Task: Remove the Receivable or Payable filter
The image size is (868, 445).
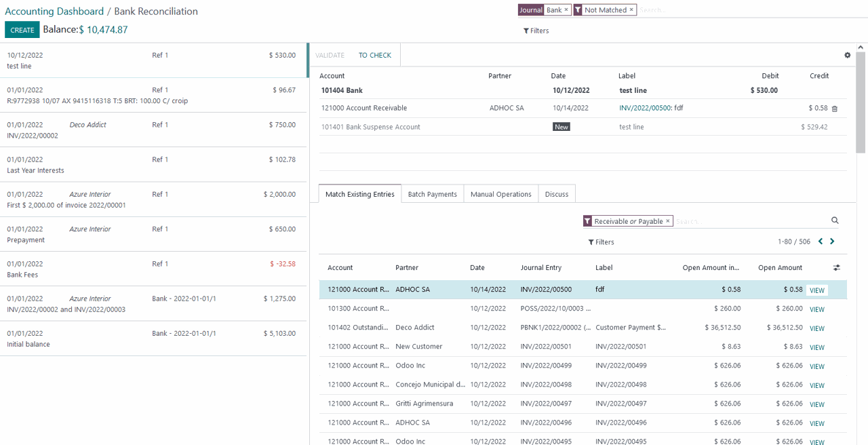Action: click(x=668, y=221)
